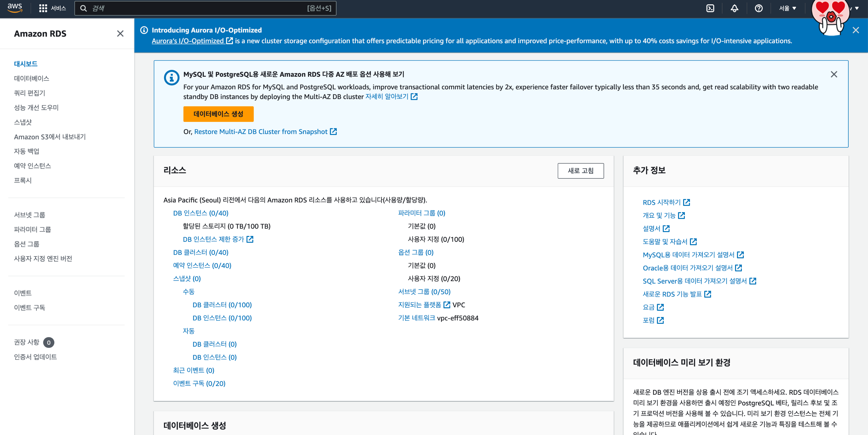This screenshot has height=435, width=868.
Task: Open the notifications bell icon
Action: click(734, 8)
